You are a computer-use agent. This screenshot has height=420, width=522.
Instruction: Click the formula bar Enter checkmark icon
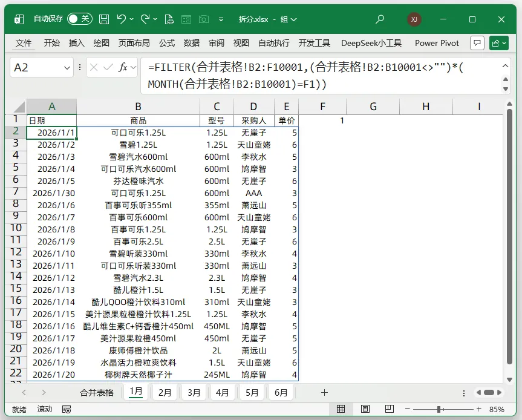(x=108, y=68)
